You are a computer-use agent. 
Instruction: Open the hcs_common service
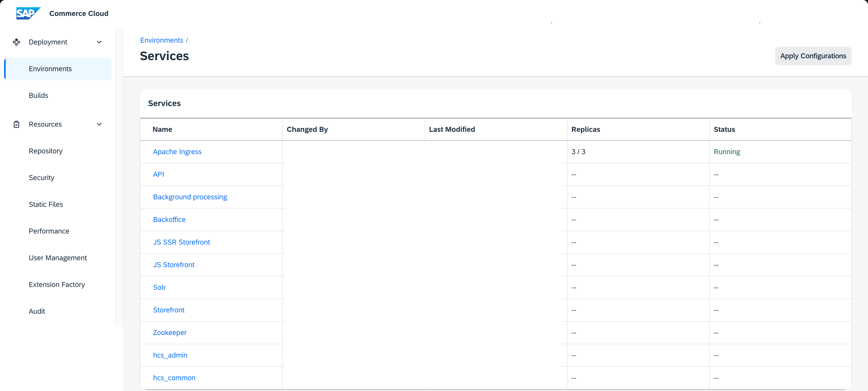(174, 378)
